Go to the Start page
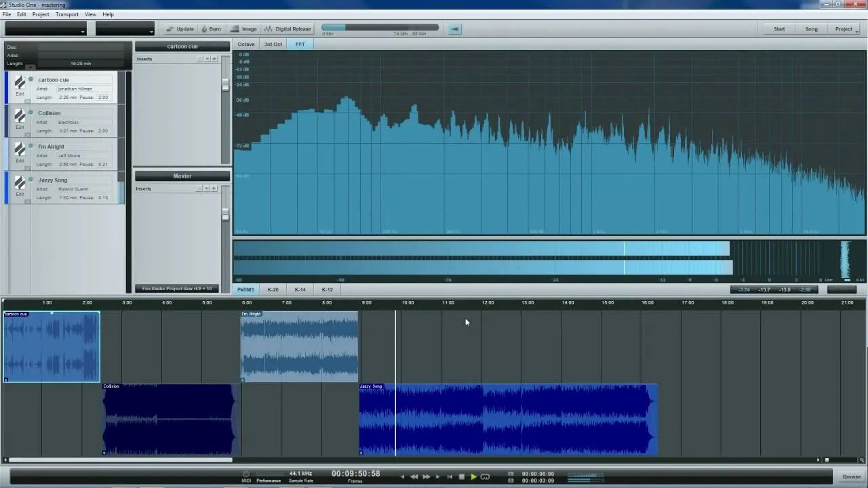The width and height of the screenshot is (868, 488). click(779, 28)
